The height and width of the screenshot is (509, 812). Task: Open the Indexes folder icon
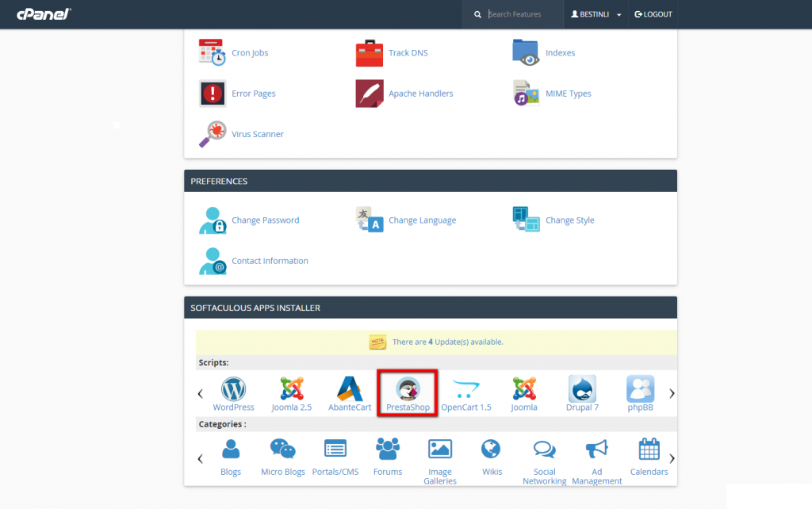[x=526, y=52]
